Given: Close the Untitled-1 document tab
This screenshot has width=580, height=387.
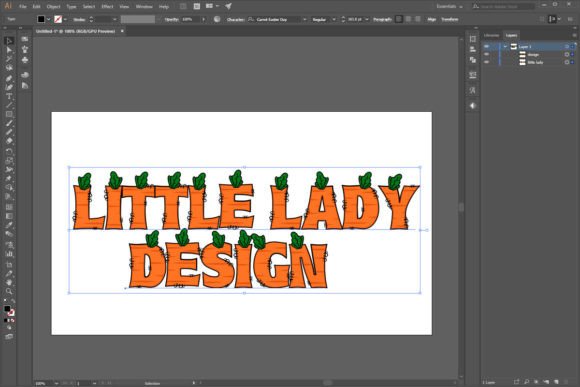Looking at the screenshot, I should (122, 31).
